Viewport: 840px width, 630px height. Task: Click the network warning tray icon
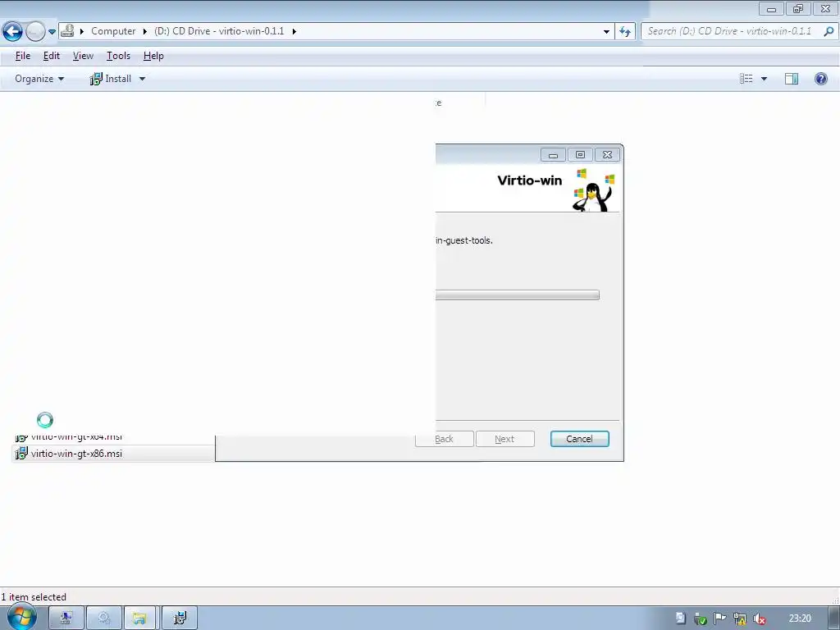[x=739, y=619]
